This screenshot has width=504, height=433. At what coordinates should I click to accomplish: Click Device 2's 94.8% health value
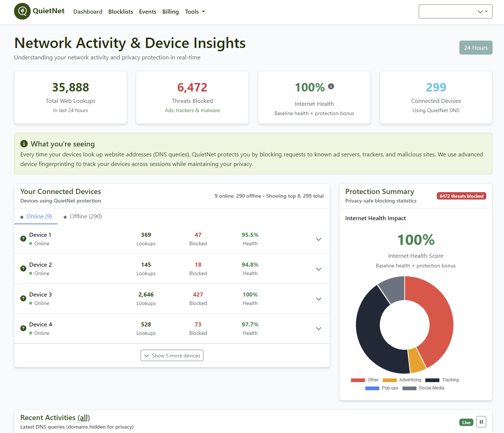250,264
